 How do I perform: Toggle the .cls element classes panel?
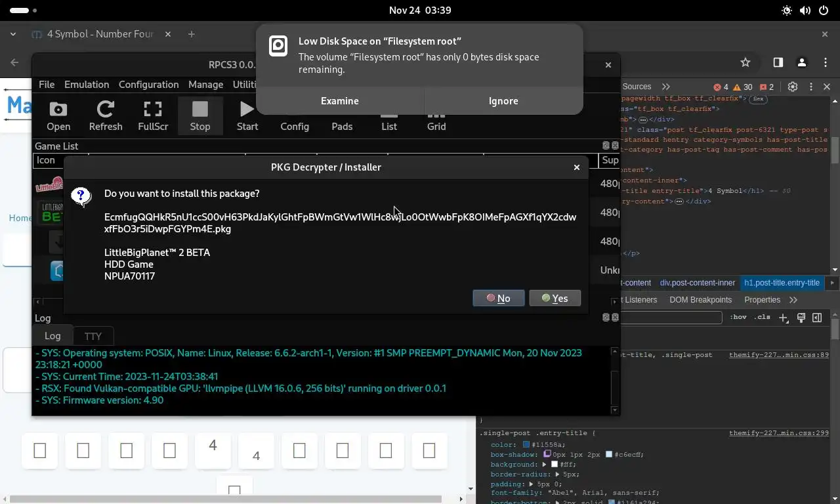point(762,318)
